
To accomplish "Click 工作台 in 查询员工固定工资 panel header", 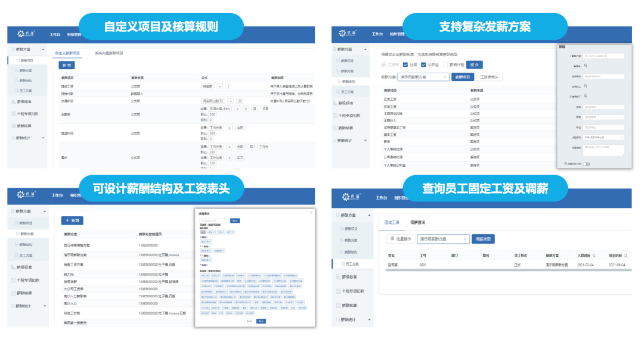I will pyautogui.click(x=382, y=198).
